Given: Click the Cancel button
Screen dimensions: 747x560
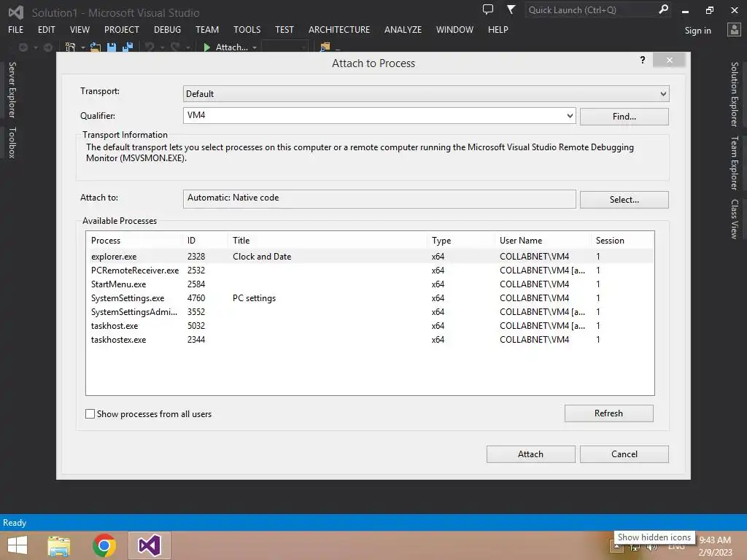Looking at the screenshot, I should point(624,454).
